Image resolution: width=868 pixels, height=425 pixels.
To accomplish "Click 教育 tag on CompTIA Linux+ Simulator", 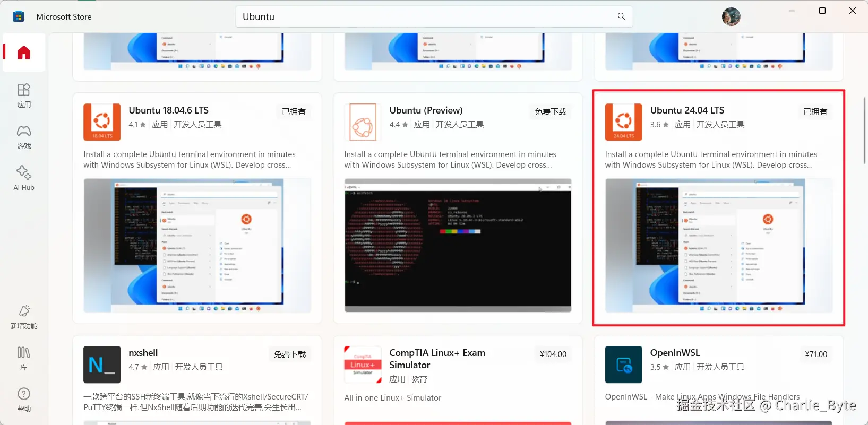I will [x=419, y=379].
